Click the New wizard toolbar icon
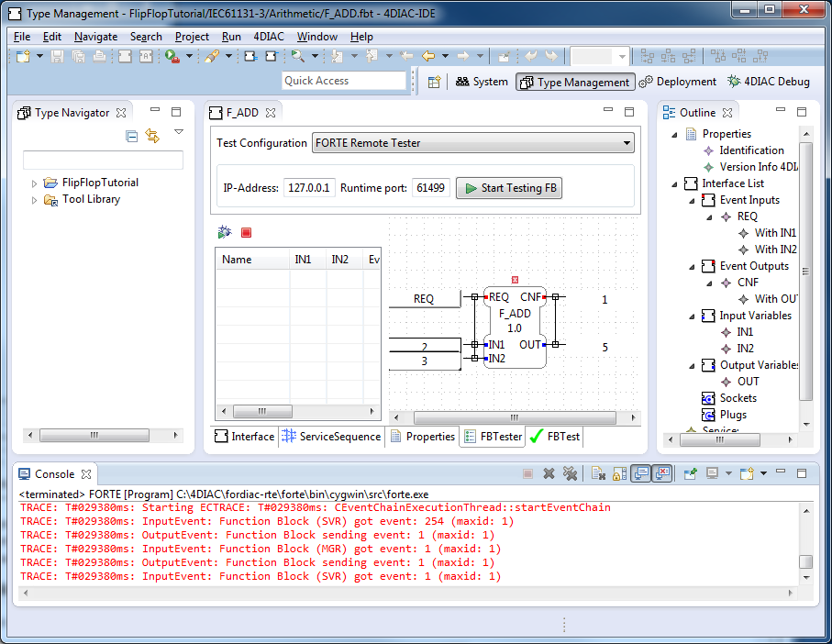This screenshot has height=644, width=832. coord(23,56)
